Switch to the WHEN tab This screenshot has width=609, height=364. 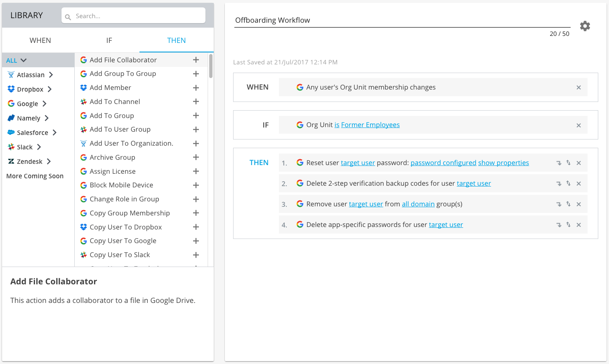click(x=40, y=40)
